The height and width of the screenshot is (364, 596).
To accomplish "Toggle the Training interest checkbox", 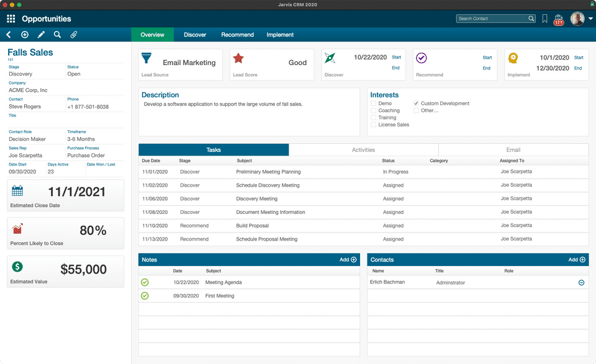I will click(374, 118).
